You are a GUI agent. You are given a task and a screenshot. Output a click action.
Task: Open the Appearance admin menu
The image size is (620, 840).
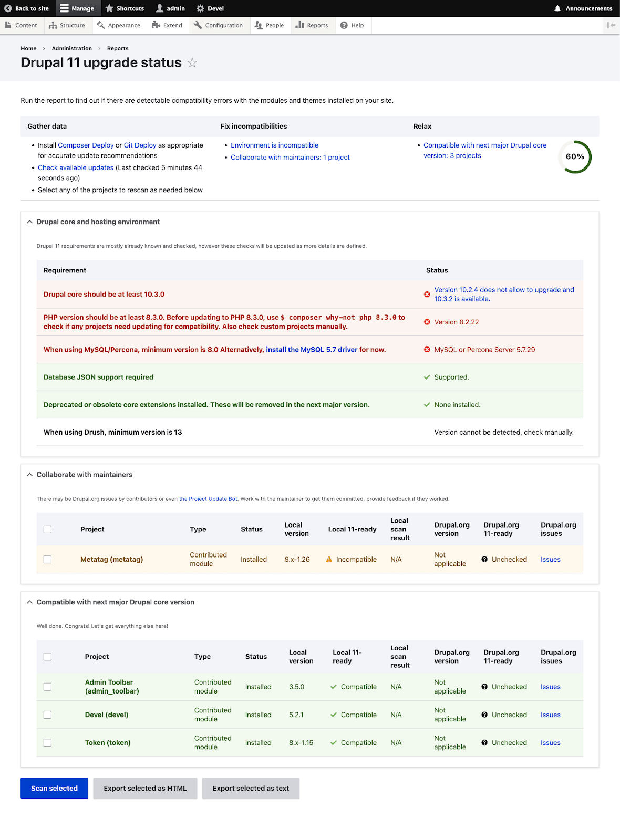click(119, 25)
